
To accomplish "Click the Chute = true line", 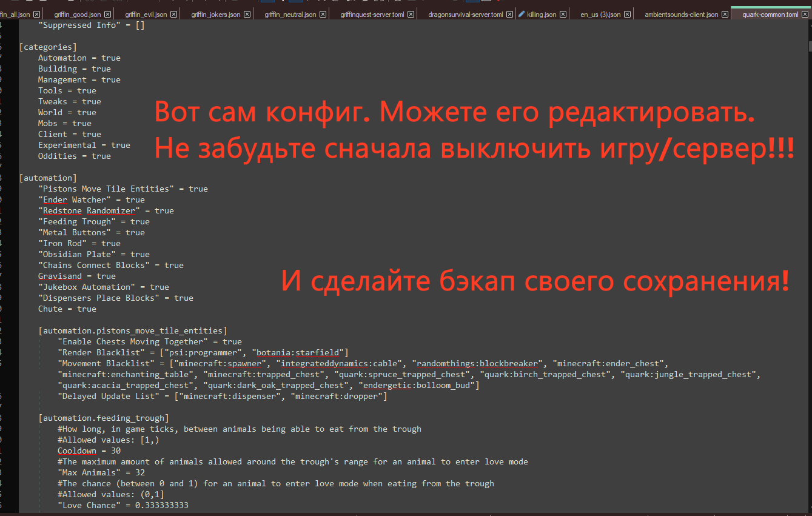I will pos(67,309).
